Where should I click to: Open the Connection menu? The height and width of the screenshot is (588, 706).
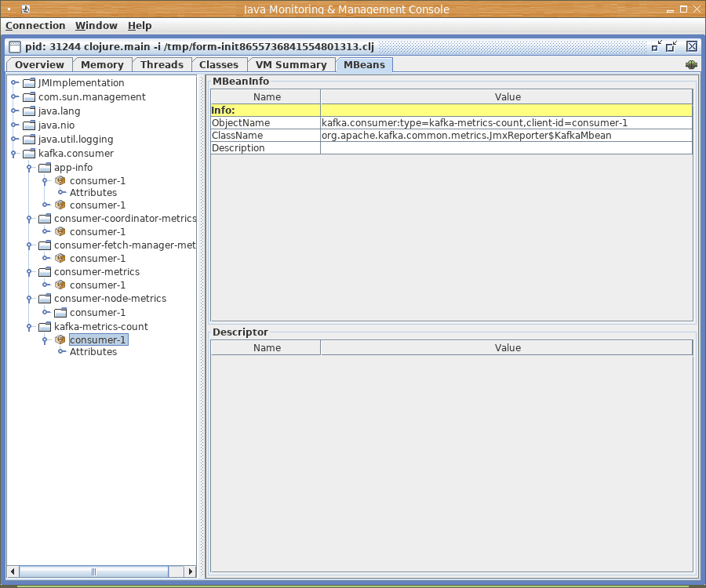pos(35,26)
